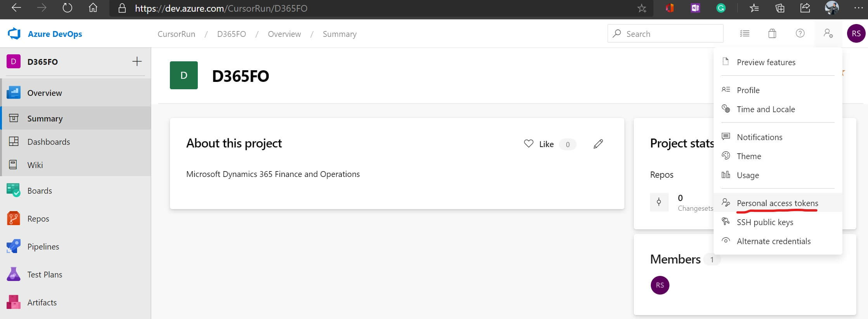
Task: Open Boards hub icon
Action: click(x=14, y=191)
